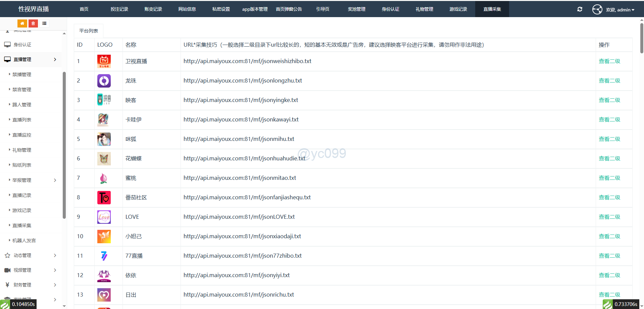Click the 龙珠 purple logo icon

[x=104, y=81]
